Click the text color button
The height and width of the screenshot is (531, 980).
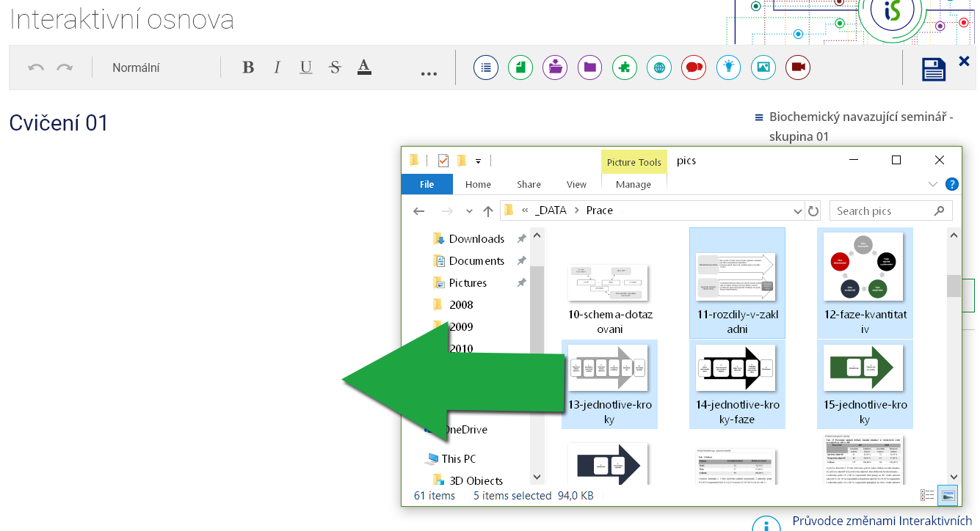click(364, 67)
